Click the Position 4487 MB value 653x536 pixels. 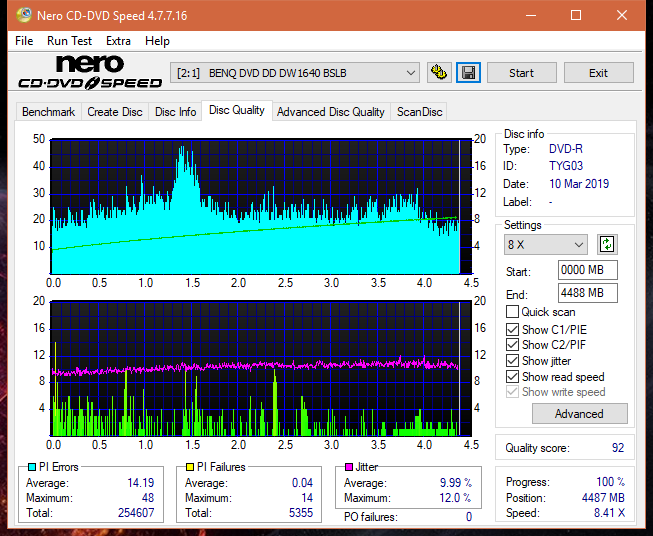pos(603,498)
